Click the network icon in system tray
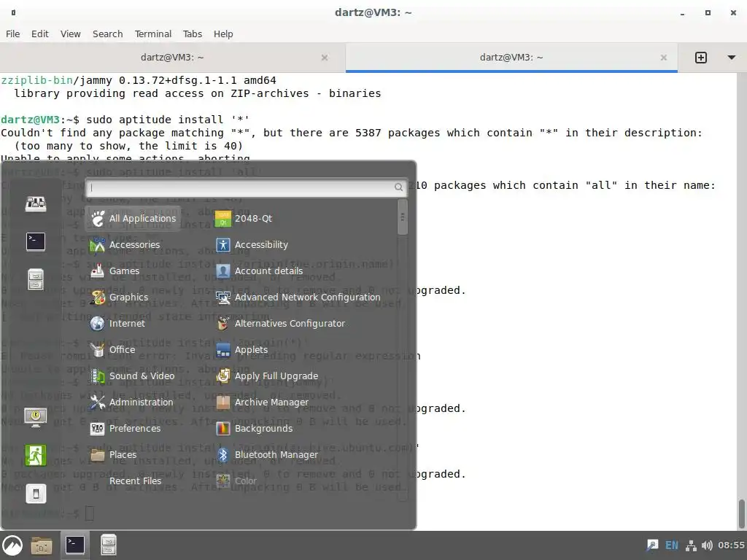 click(690, 545)
